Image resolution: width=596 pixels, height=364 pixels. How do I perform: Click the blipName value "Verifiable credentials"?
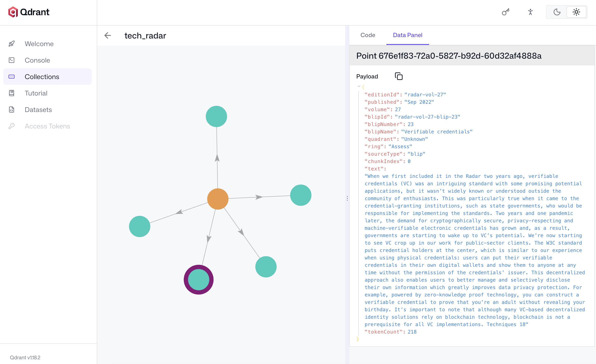coord(437,132)
